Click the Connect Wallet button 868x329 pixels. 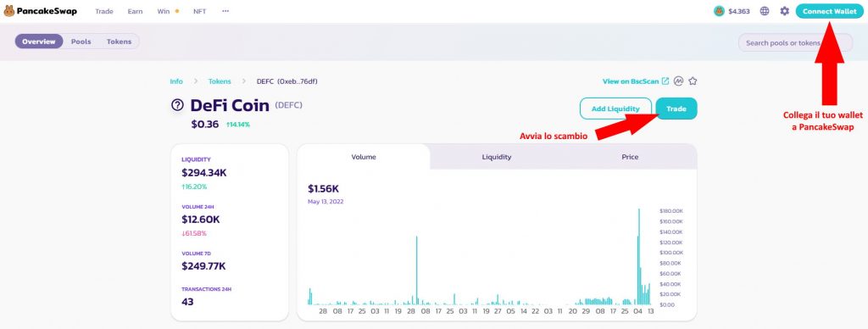(829, 11)
